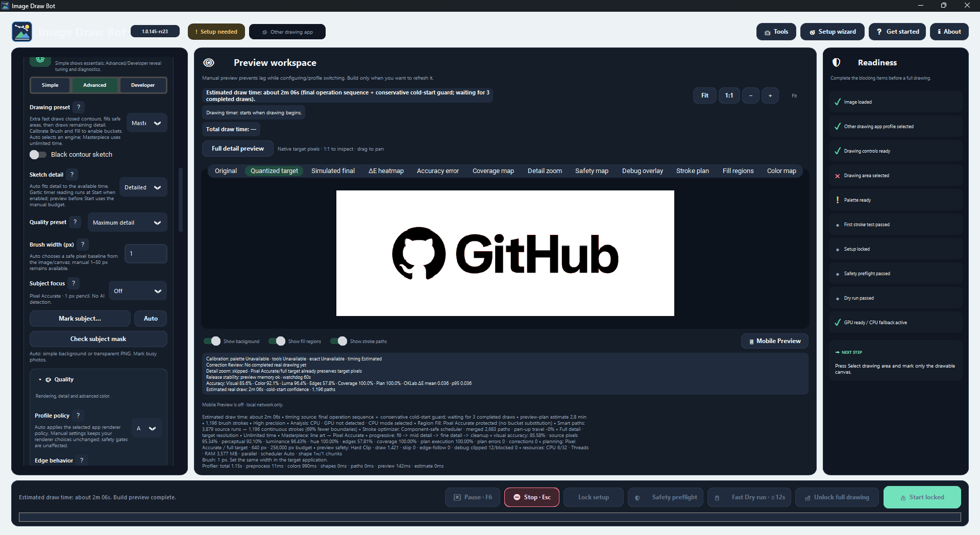Click the Image Draw Bot logo icon
This screenshot has width=980, height=535.
pos(22,32)
